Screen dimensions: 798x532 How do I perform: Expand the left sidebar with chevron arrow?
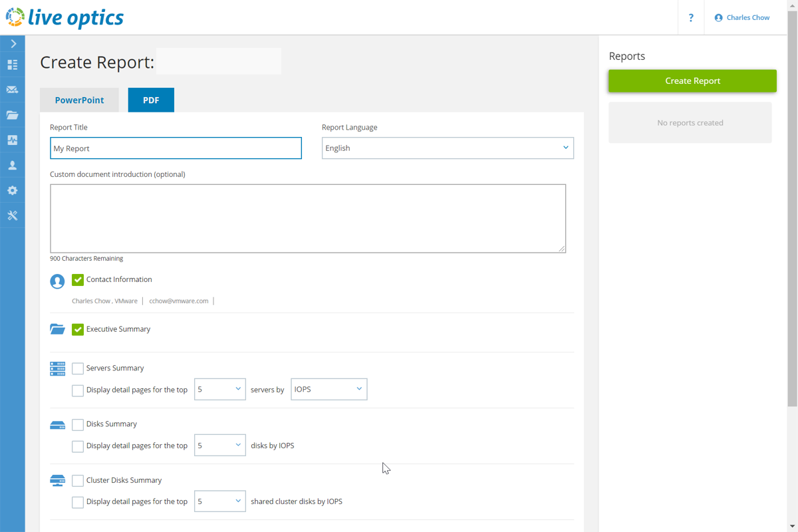click(13, 44)
